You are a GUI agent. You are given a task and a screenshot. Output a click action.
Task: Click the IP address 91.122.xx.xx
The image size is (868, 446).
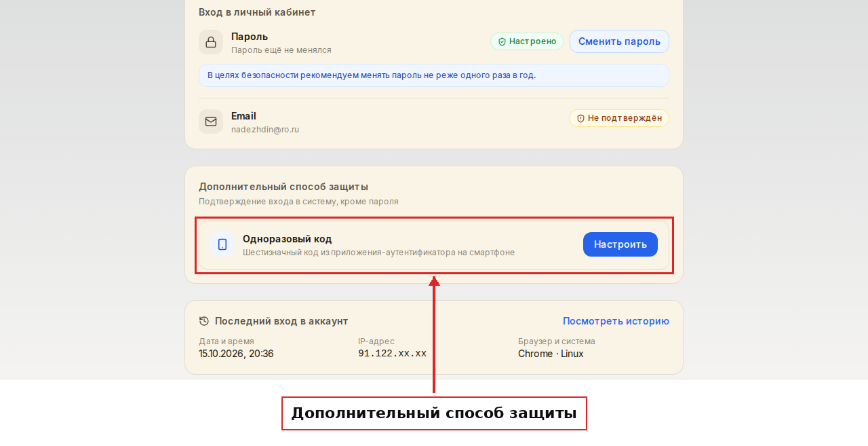click(392, 354)
